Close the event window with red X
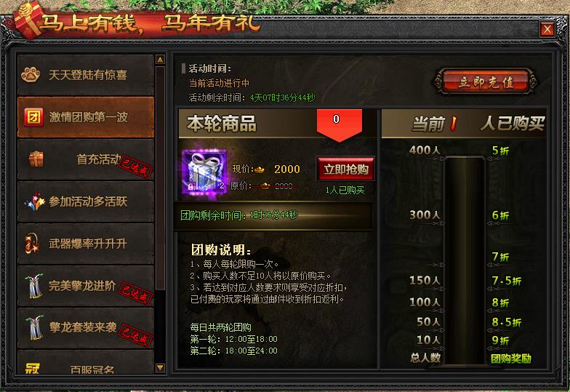The height and width of the screenshot is (392, 570). [547, 29]
